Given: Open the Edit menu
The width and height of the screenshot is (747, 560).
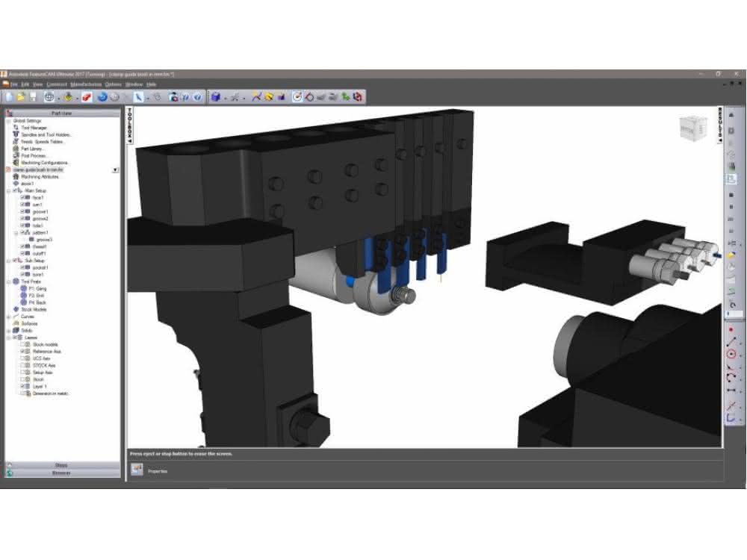Looking at the screenshot, I should click(x=25, y=84).
